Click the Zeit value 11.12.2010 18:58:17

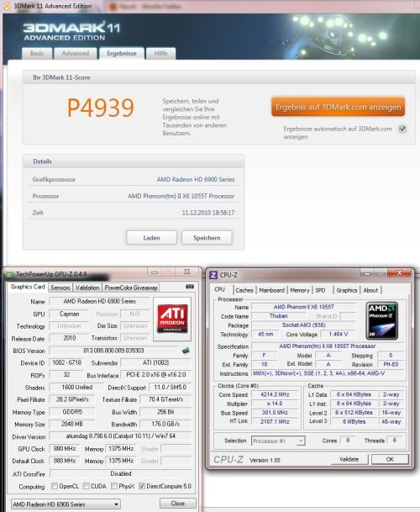point(208,213)
